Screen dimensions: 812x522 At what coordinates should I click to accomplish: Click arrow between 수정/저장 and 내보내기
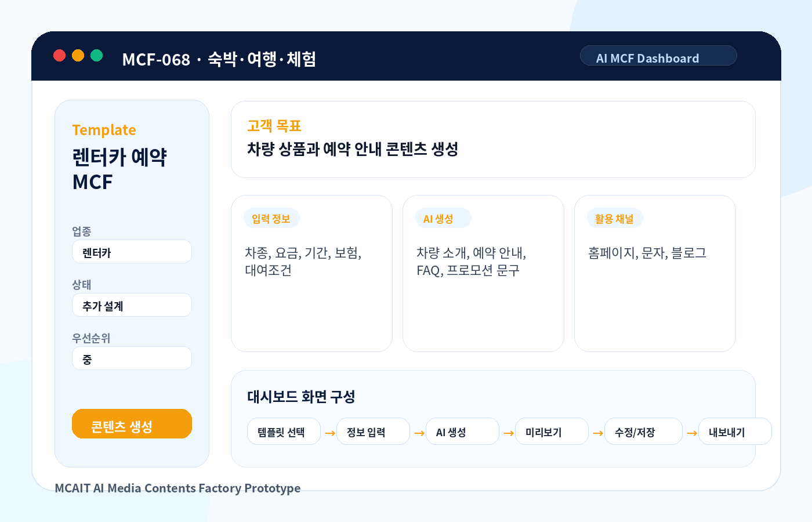pos(692,433)
